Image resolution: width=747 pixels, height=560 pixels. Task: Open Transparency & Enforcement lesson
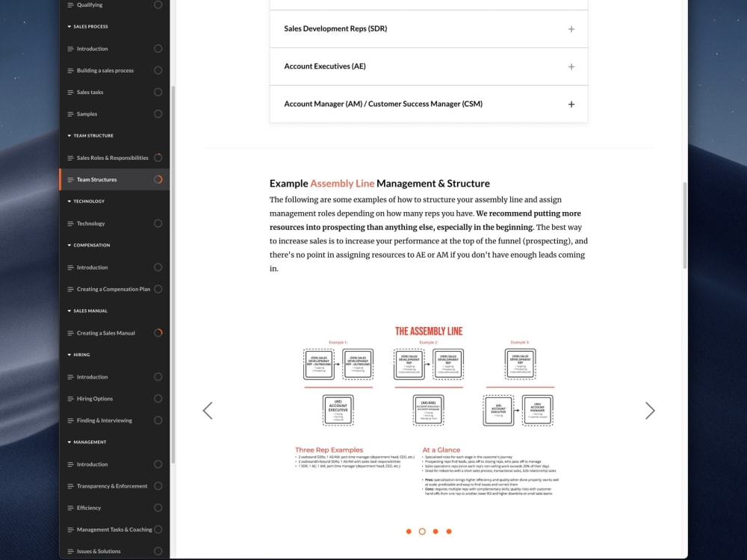(112, 486)
